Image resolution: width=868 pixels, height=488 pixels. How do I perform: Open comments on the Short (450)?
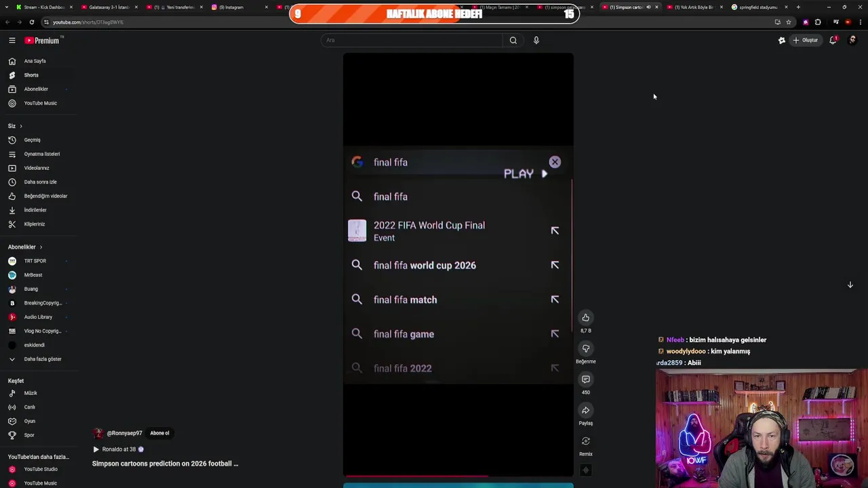pyautogui.click(x=586, y=380)
